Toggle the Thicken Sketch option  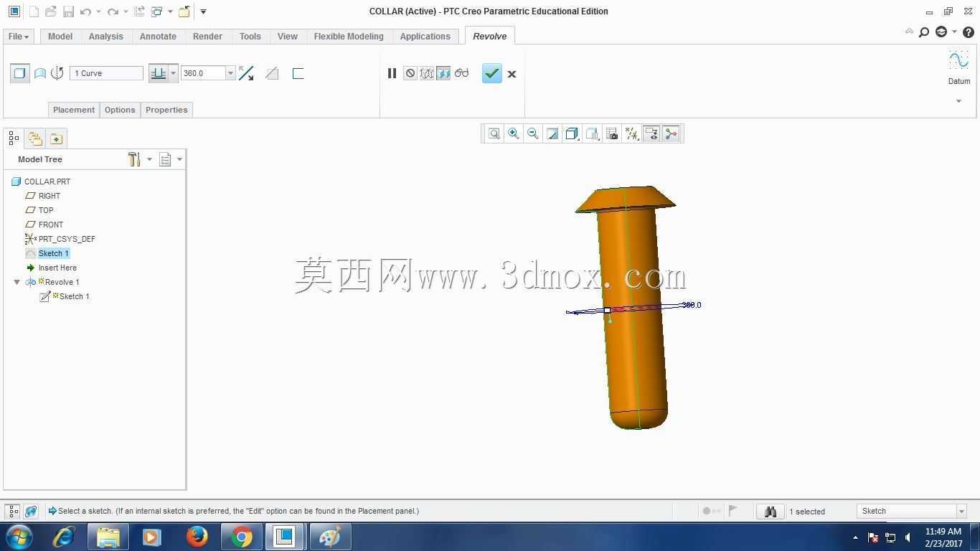click(298, 73)
